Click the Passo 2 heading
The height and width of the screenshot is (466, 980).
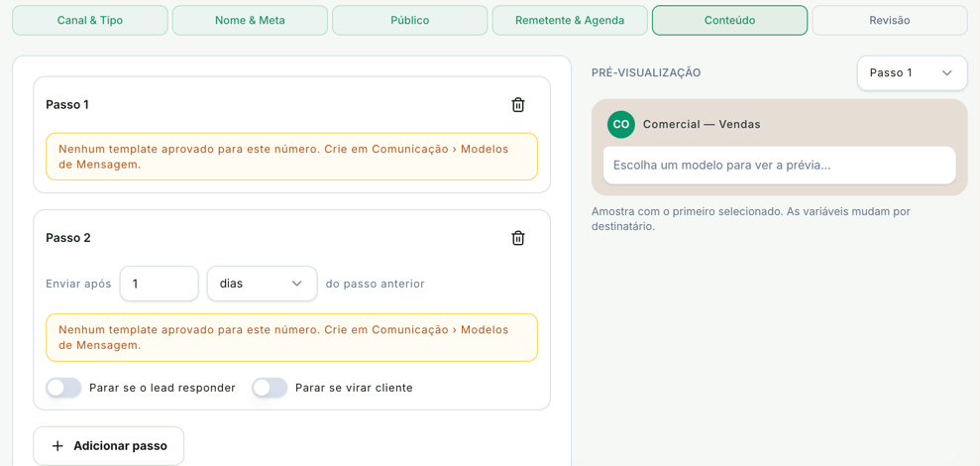[x=68, y=238]
